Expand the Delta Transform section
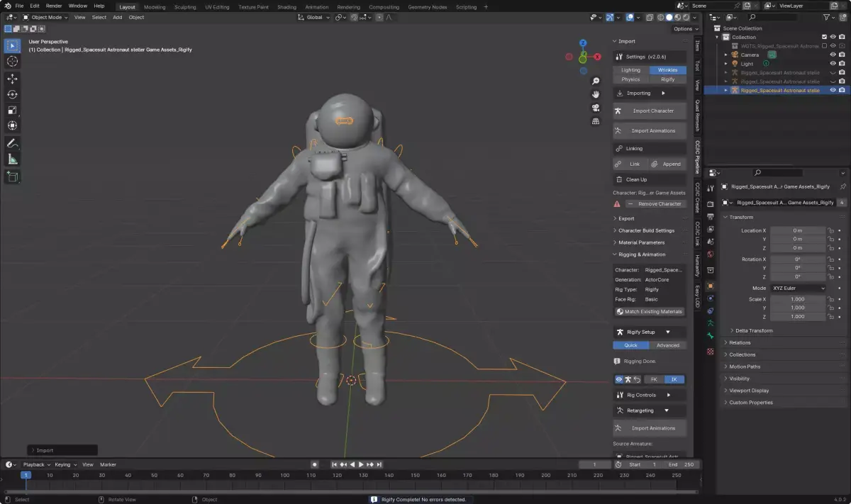The image size is (851, 504). [754, 330]
